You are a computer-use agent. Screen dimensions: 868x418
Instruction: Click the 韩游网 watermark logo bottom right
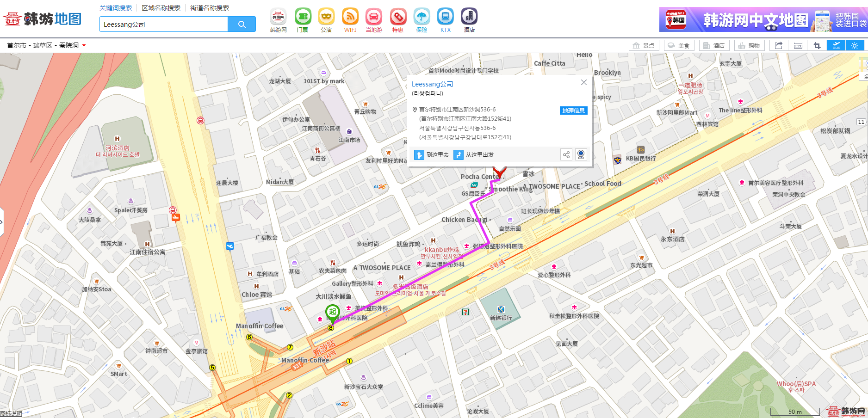click(846, 411)
